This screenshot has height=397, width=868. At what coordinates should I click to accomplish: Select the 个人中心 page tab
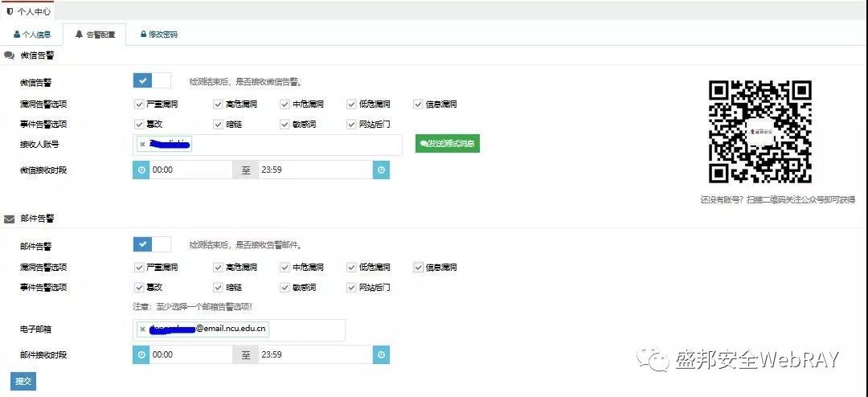[x=28, y=11]
